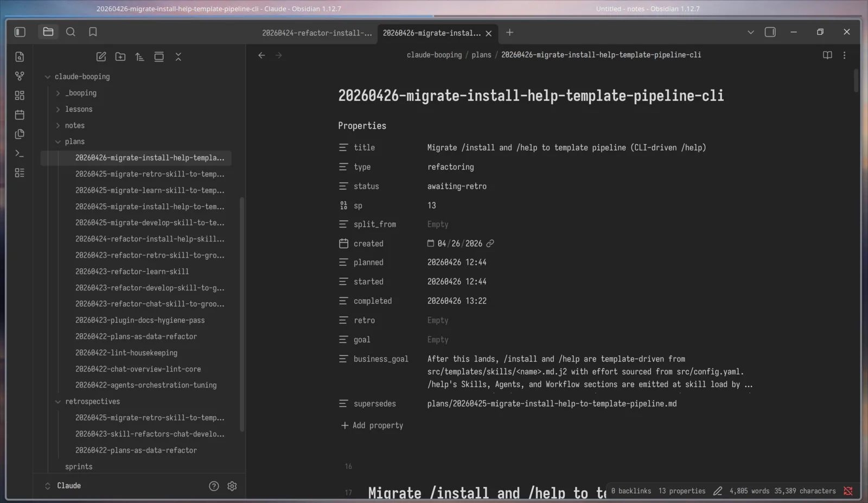Navigate back with the left arrow
The image size is (868, 503).
[x=261, y=55]
